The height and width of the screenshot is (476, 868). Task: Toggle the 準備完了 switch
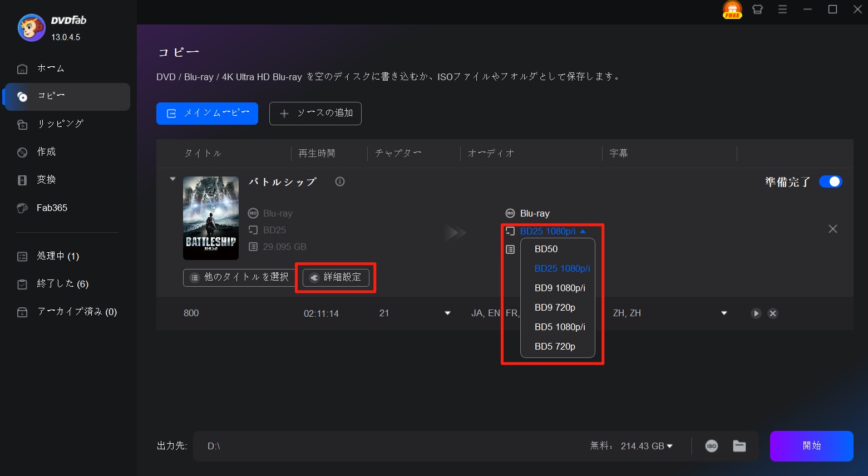(830, 181)
